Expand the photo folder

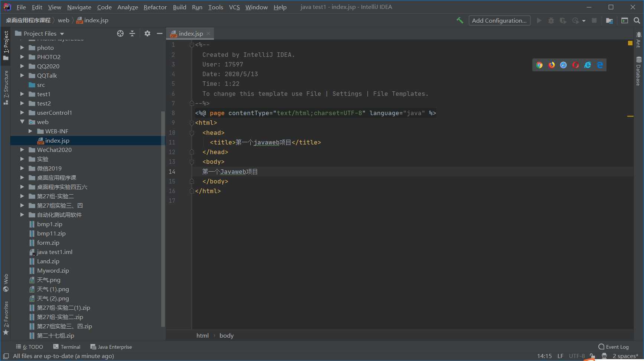click(x=22, y=48)
